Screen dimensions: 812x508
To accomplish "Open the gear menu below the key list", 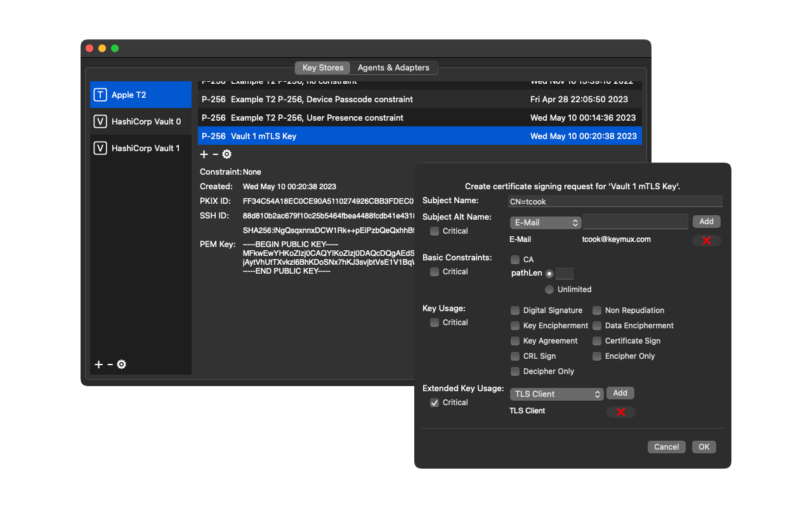I will click(x=226, y=154).
